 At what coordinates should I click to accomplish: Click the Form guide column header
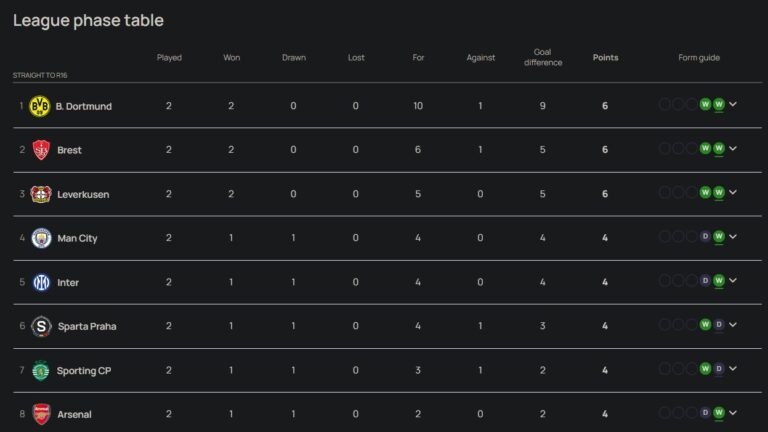[x=699, y=58]
